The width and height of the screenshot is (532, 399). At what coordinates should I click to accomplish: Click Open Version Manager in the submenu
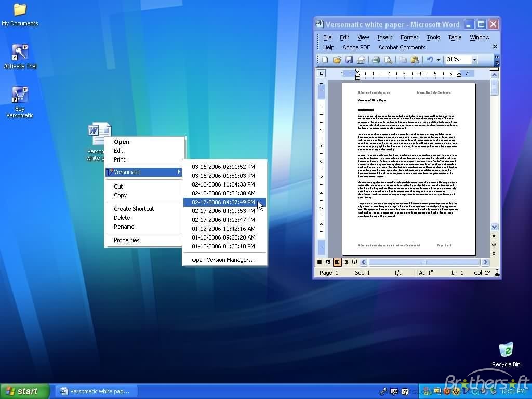click(x=224, y=260)
